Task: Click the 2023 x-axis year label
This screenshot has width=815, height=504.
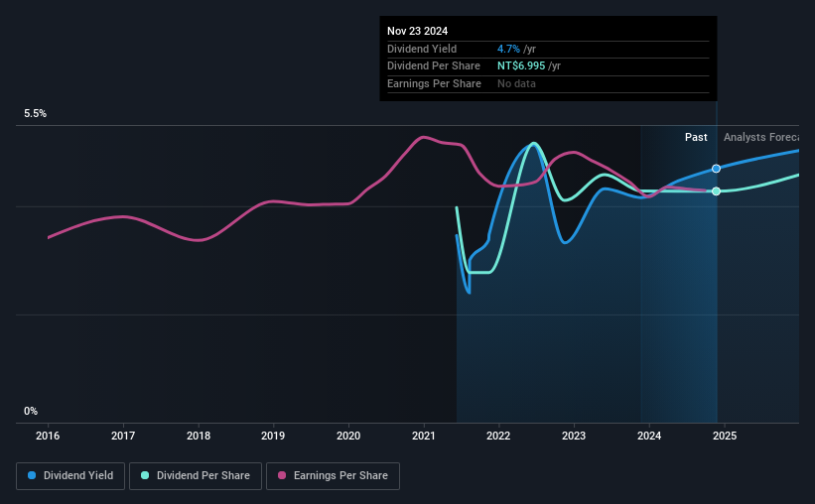Action: point(574,436)
